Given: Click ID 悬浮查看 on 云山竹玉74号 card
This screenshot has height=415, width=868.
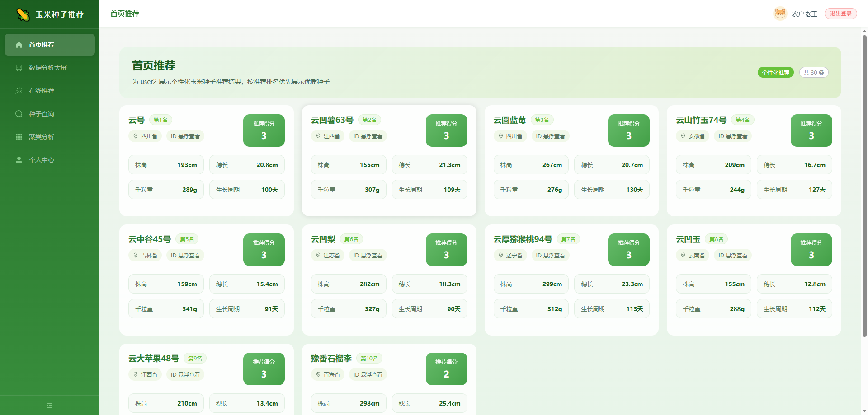Looking at the screenshot, I should click(733, 136).
